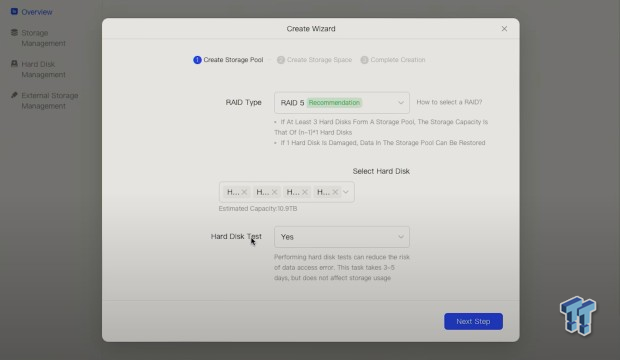
Task: Click the How to select a RAID link
Action: pyautogui.click(x=449, y=102)
